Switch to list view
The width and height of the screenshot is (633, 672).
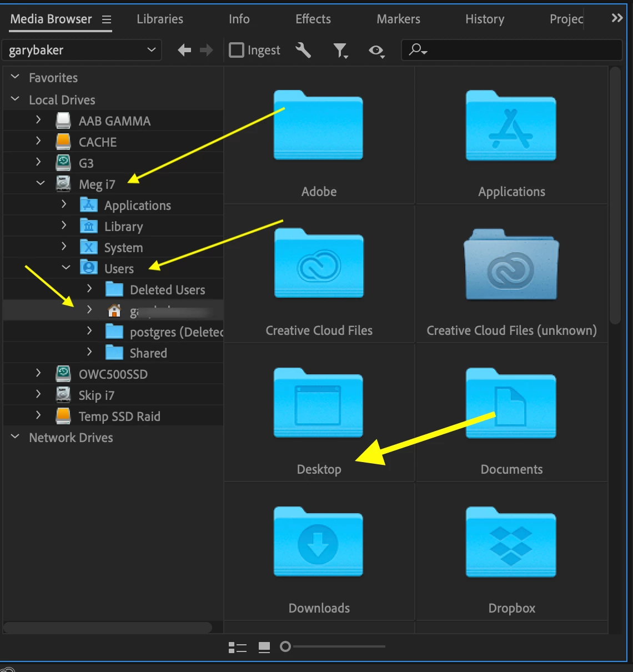(238, 647)
